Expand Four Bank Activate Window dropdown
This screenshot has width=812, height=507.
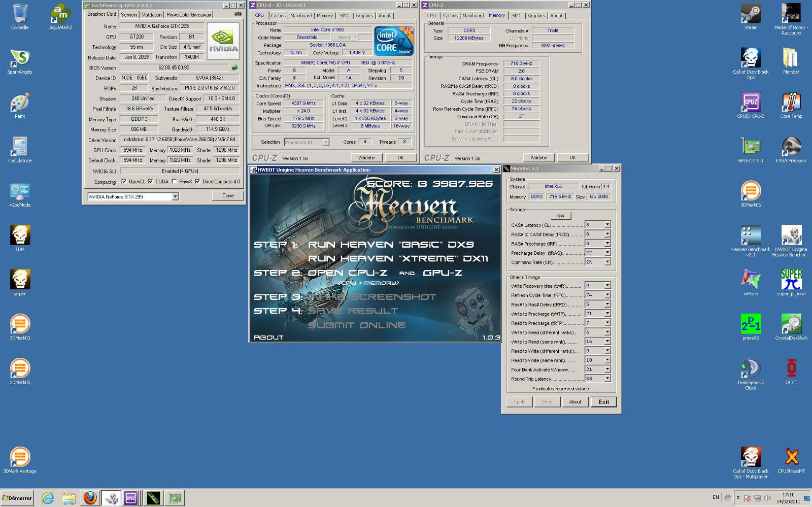[x=607, y=369]
